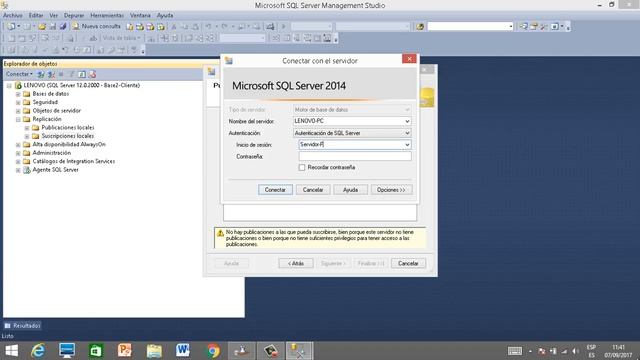
Task: Open the Conectar dropdown in Object Explorer
Action: [x=19, y=74]
